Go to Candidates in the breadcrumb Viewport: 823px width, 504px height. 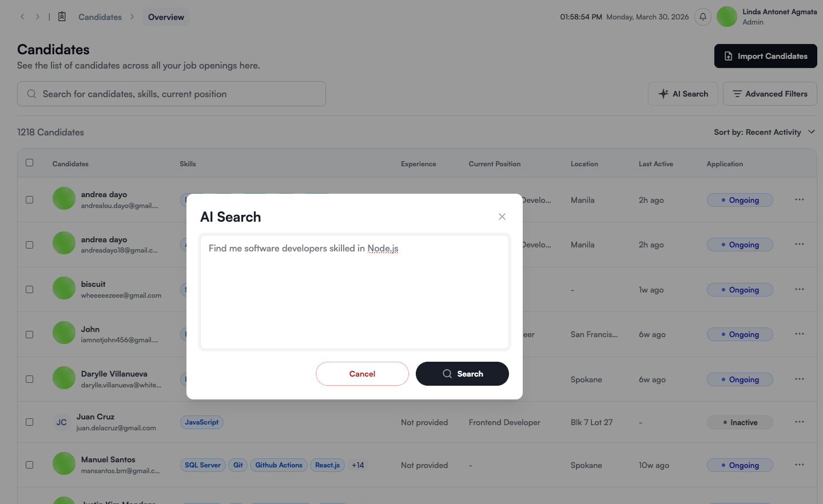100,17
